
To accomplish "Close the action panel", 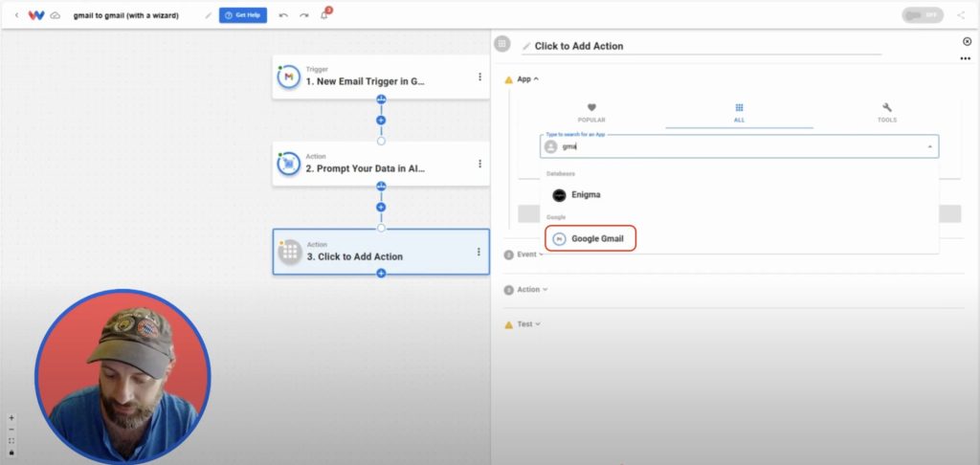I will point(967,42).
